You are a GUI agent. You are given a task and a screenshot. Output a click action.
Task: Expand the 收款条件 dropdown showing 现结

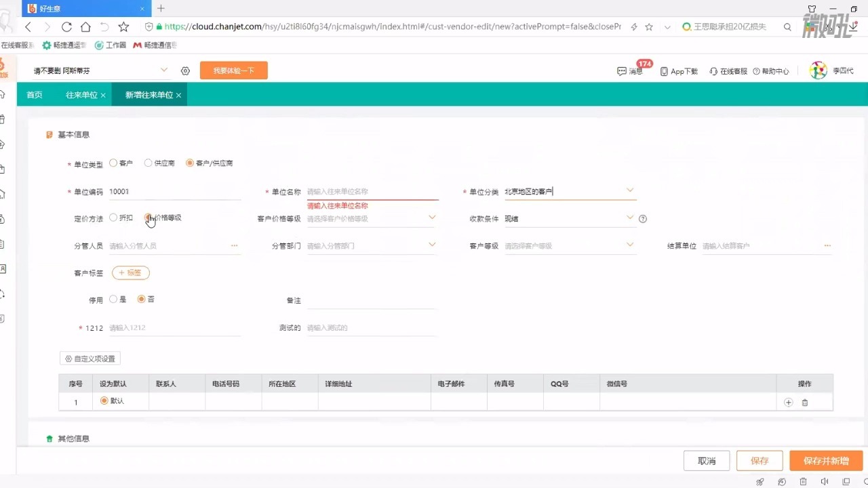coord(631,218)
